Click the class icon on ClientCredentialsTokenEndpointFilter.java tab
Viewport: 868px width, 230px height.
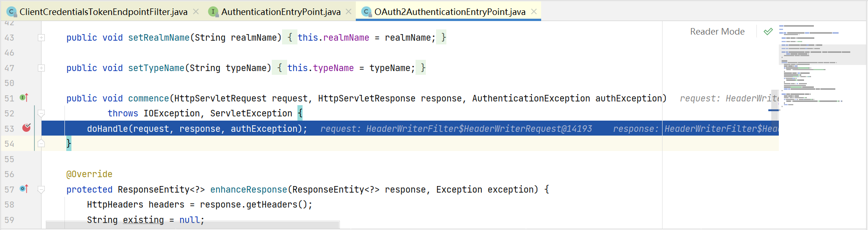click(x=12, y=12)
